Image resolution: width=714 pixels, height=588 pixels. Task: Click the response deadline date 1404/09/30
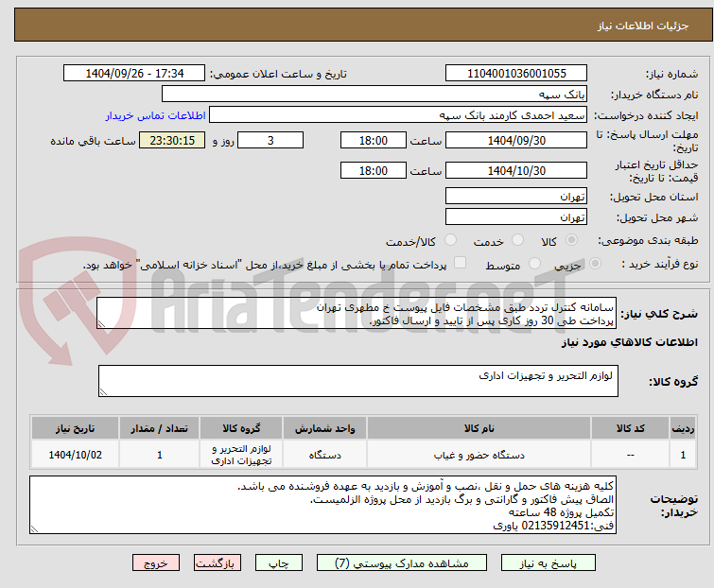[516, 140]
